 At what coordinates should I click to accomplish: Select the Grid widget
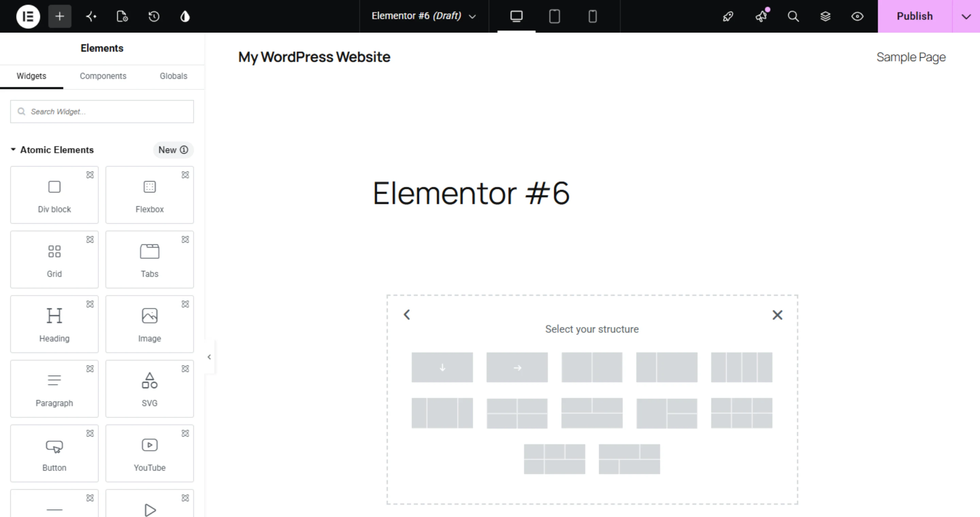(54, 259)
